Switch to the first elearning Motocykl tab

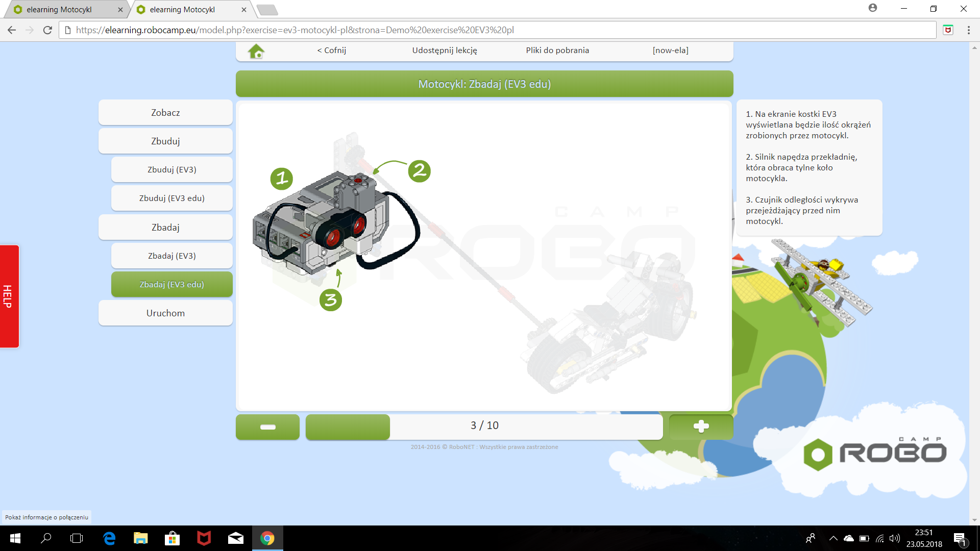point(65,10)
